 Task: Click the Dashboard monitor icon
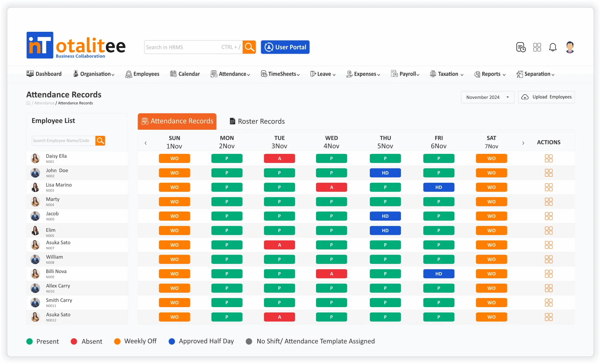tap(30, 73)
